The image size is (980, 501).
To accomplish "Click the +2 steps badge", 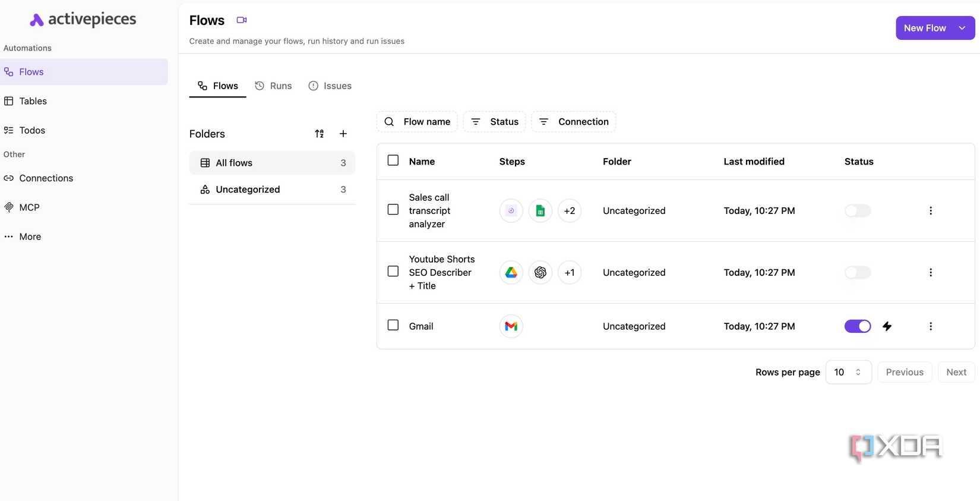I will click(570, 210).
